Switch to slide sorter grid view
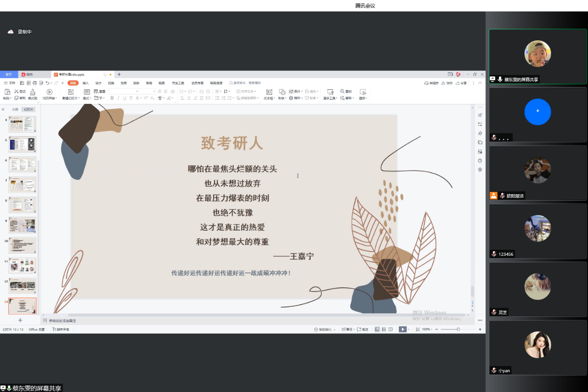 pyautogui.click(x=384, y=329)
